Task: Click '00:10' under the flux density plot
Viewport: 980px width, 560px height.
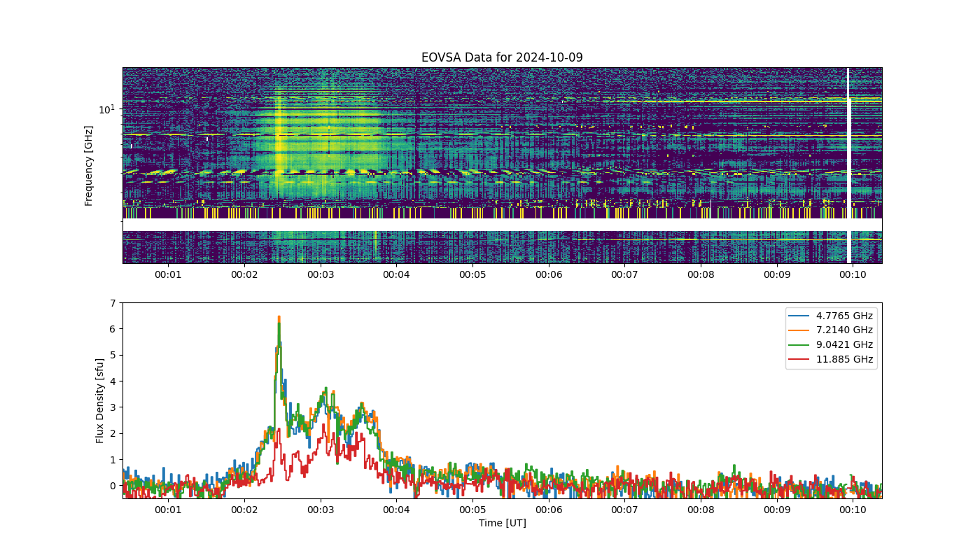Action: pyautogui.click(x=853, y=510)
